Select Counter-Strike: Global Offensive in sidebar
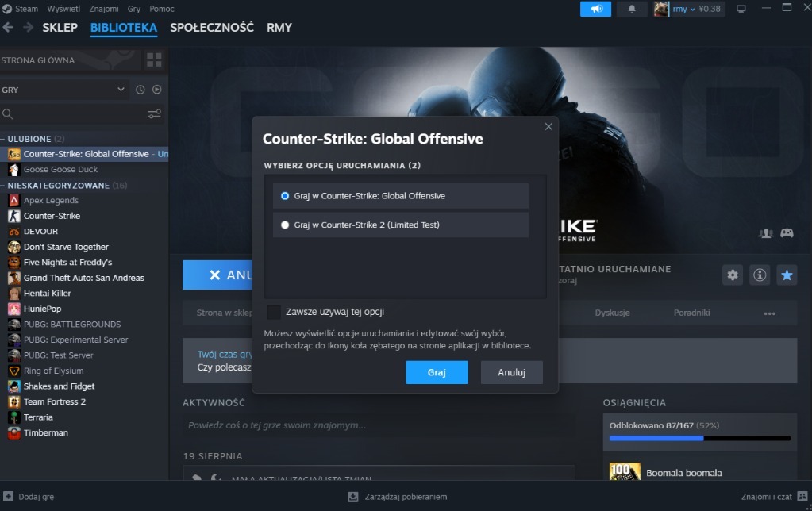This screenshot has height=511, width=812. coord(84,154)
